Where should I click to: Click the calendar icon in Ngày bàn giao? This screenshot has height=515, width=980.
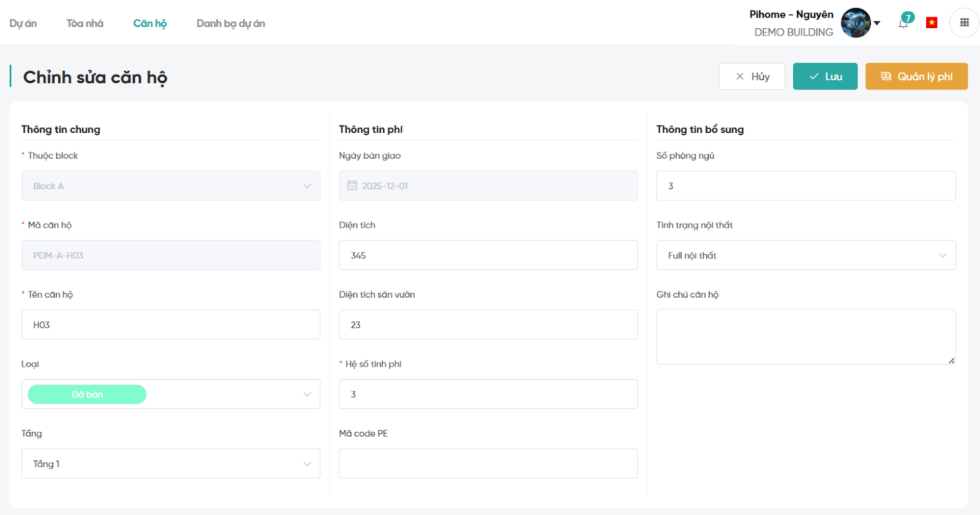coord(352,186)
